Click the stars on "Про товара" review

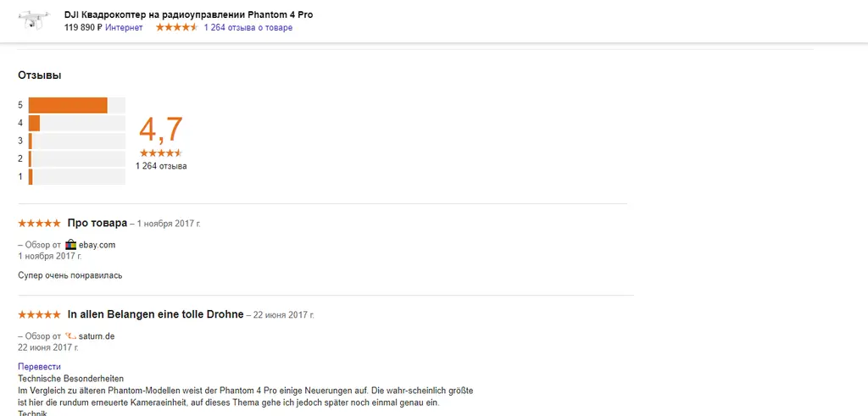click(39, 224)
